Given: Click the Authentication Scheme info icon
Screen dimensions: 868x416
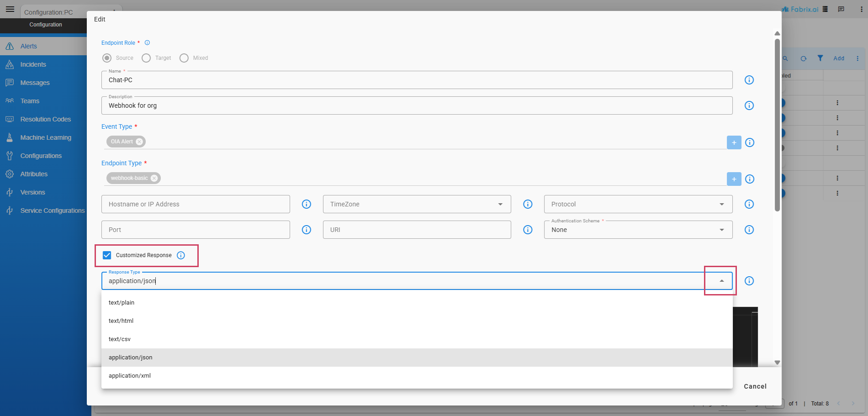Looking at the screenshot, I should [749, 230].
